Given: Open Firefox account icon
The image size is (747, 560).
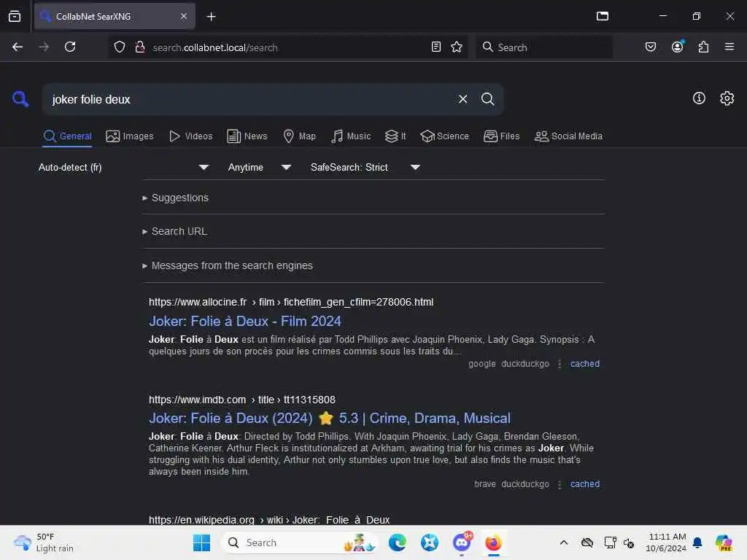Looking at the screenshot, I should pos(677,47).
